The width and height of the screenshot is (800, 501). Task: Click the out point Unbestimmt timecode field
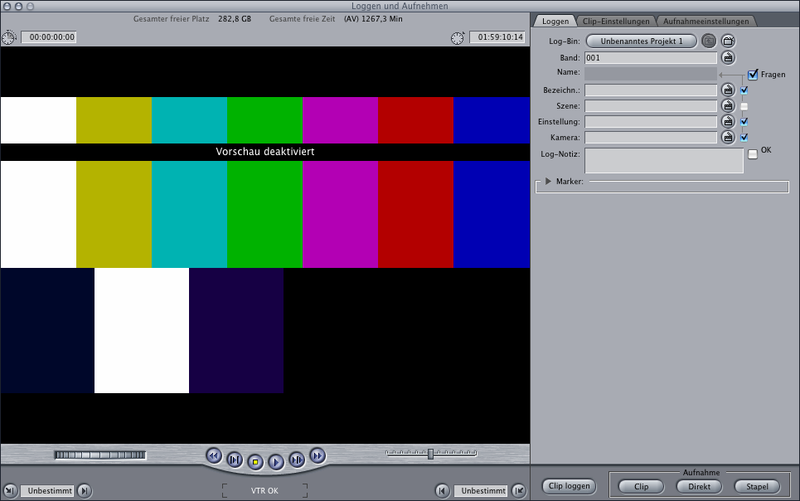481,491
